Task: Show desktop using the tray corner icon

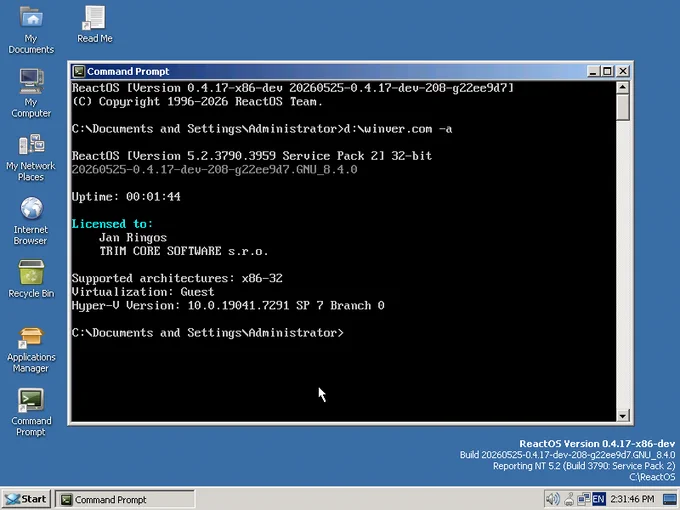Action: [670, 500]
